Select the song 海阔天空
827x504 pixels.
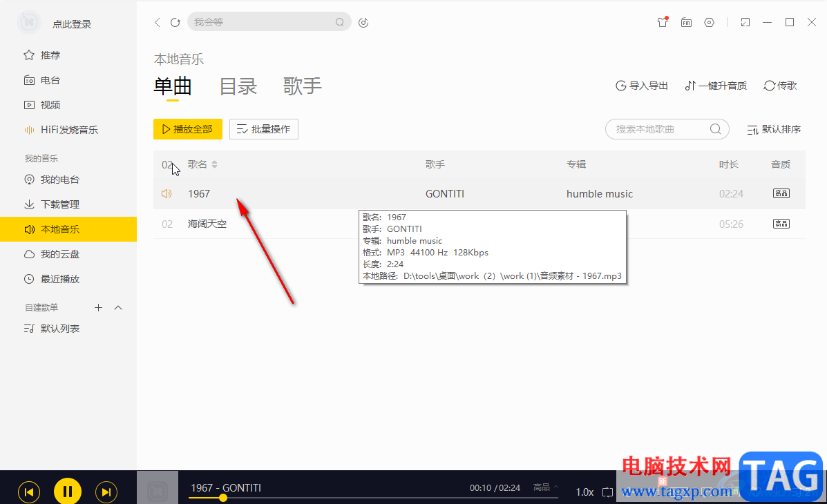coord(207,224)
